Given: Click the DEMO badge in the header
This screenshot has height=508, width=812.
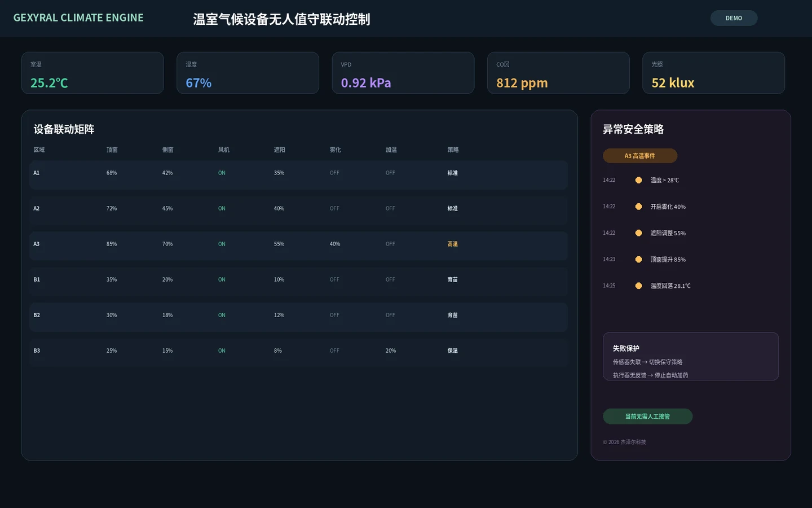Looking at the screenshot, I should 734,18.
